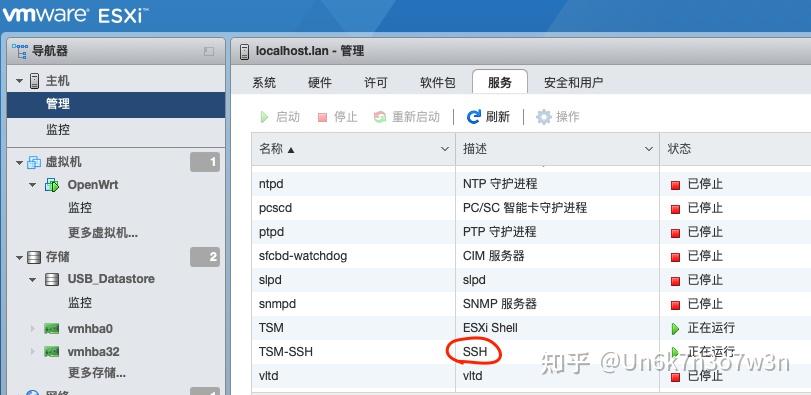
Task: Click the stopped status icon for slpd
Action: (x=675, y=281)
